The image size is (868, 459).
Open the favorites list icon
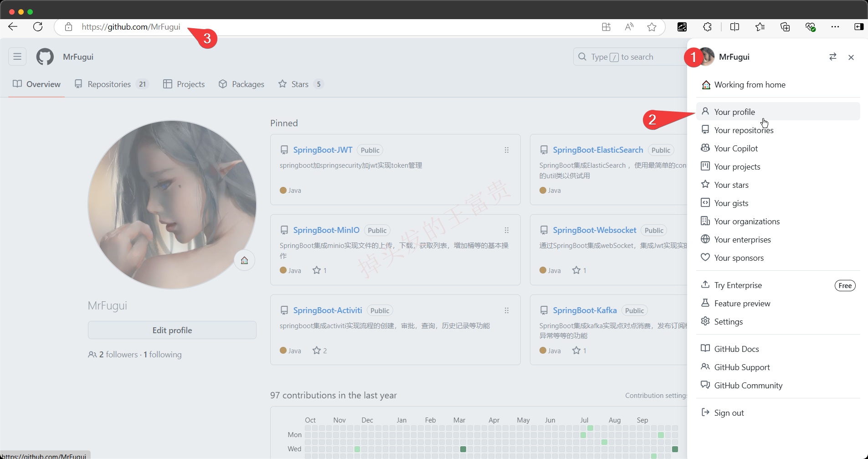[760, 27]
